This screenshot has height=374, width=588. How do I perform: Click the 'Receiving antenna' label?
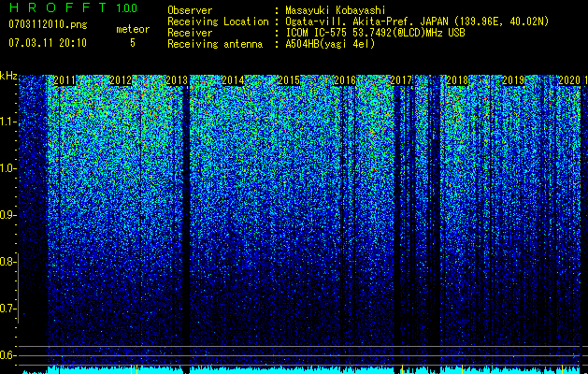[215, 44]
